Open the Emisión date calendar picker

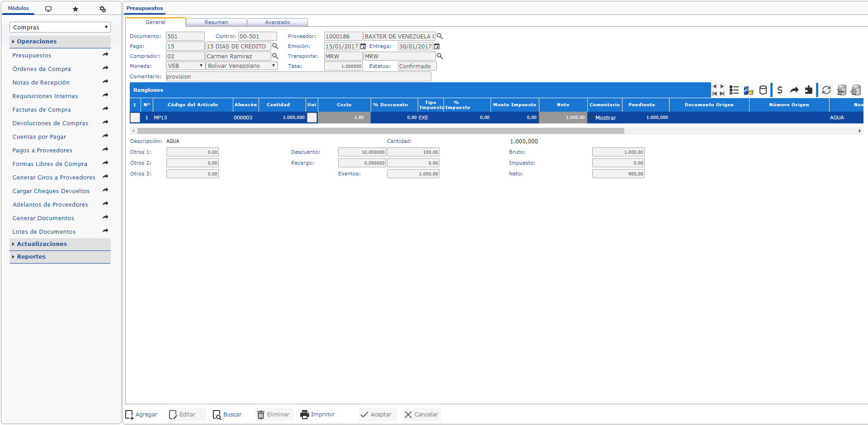coord(363,46)
